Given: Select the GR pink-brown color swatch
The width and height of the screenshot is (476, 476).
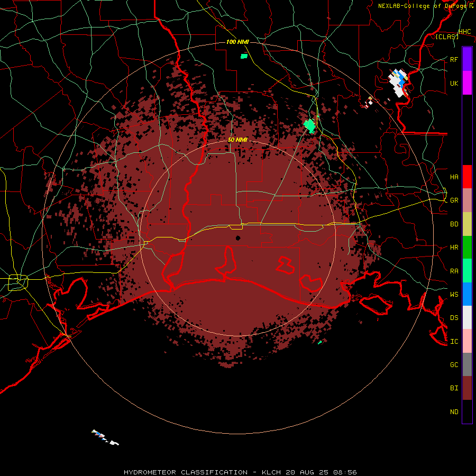Looking at the screenshot, I should (467, 200).
